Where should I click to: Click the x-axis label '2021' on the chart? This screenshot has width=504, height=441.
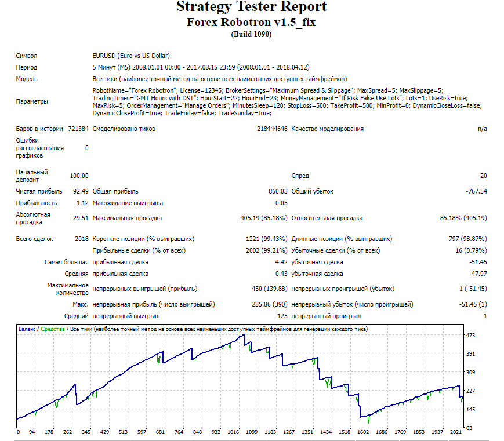click(456, 432)
